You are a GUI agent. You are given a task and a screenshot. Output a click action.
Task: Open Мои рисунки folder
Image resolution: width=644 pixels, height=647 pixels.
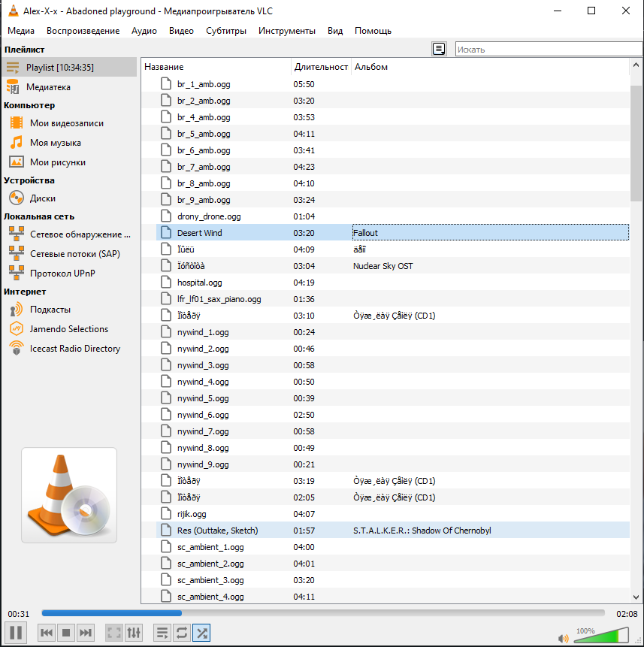(69, 162)
